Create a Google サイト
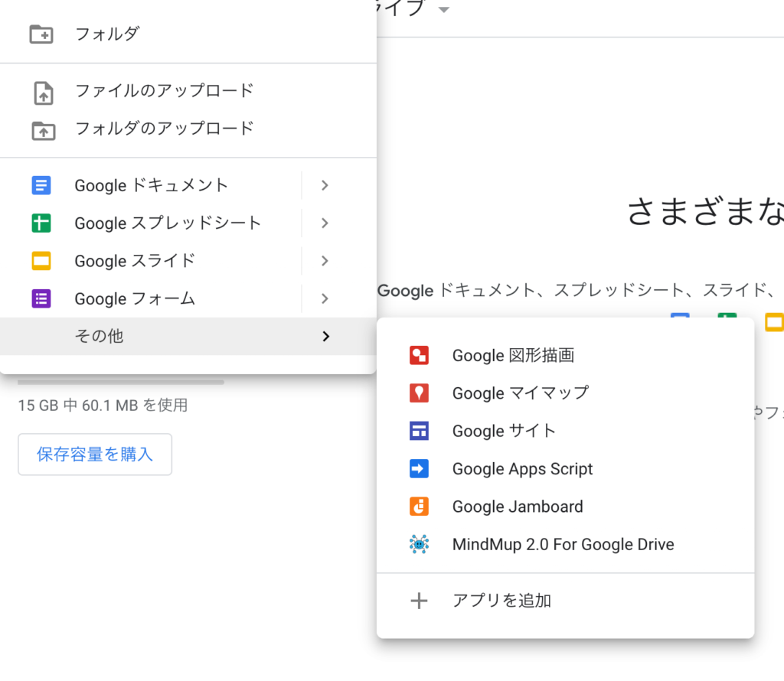Viewport: 784px width, 681px height. click(x=566, y=431)
